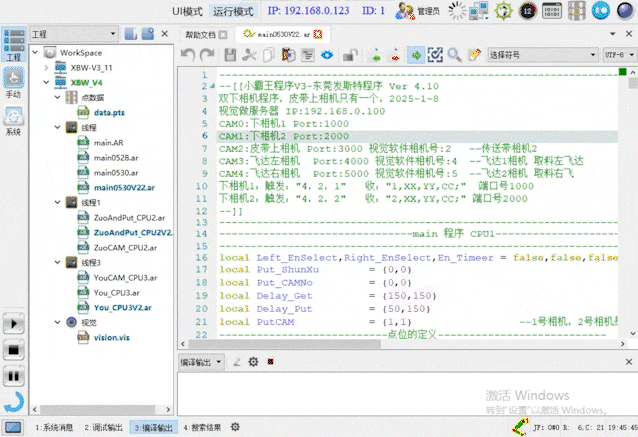Open the ZuoCAM_CPU2.ar file
This screenshot has width=638, height=437.
point(125,248)
